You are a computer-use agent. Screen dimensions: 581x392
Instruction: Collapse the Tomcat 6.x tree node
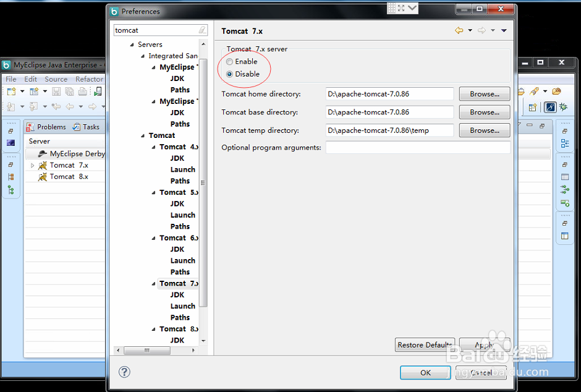(153, 239)
